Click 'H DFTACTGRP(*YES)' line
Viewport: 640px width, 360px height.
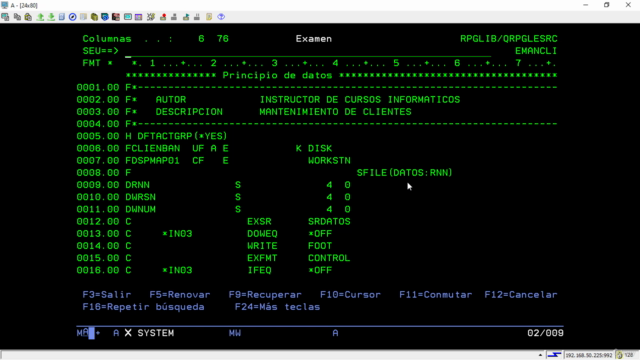tap(176, 136)
